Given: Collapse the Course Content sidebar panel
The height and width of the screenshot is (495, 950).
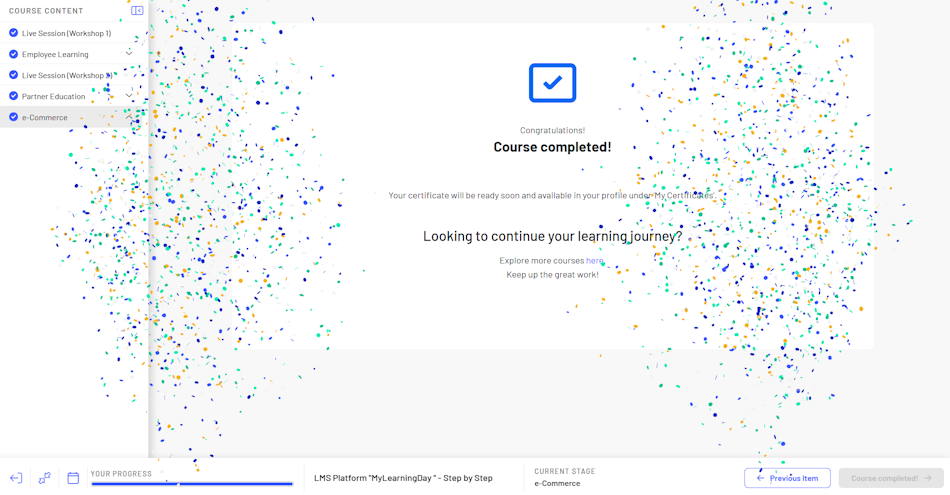Looking at the screenshot, I should pos(137,10).
